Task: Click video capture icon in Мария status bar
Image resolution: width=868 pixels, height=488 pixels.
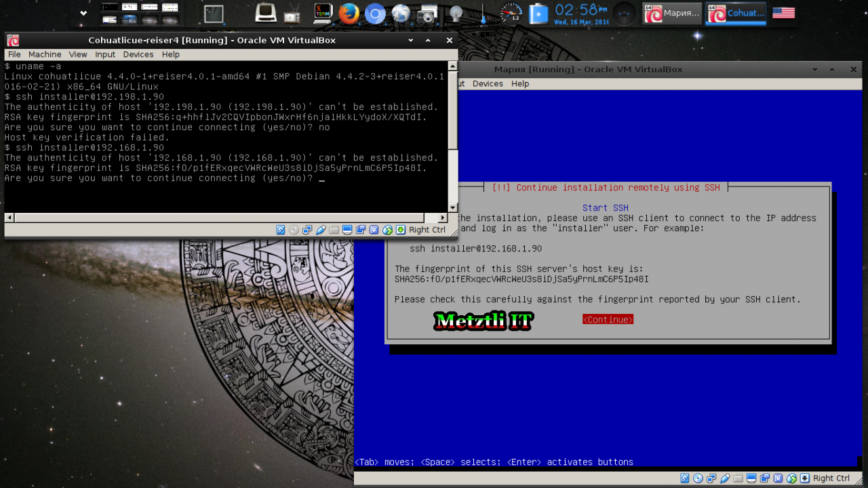Action: click(764, 479)
